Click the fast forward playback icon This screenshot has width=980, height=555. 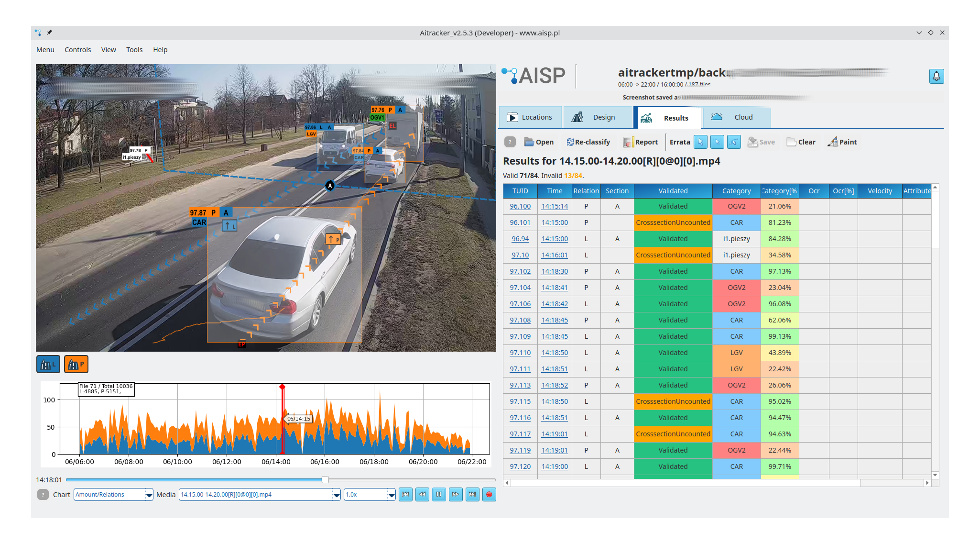pyautogui.click(x=455, y=495)
